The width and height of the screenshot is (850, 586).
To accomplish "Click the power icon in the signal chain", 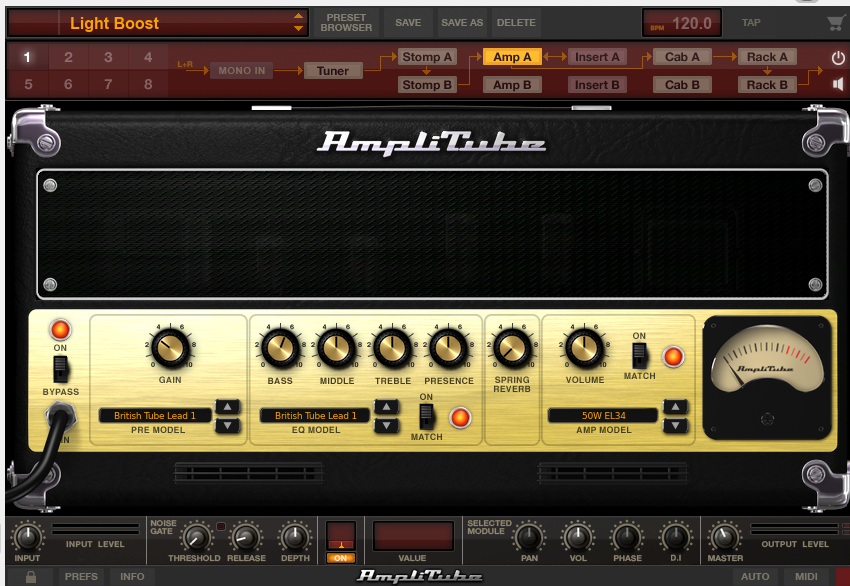I will coord(838,57).
